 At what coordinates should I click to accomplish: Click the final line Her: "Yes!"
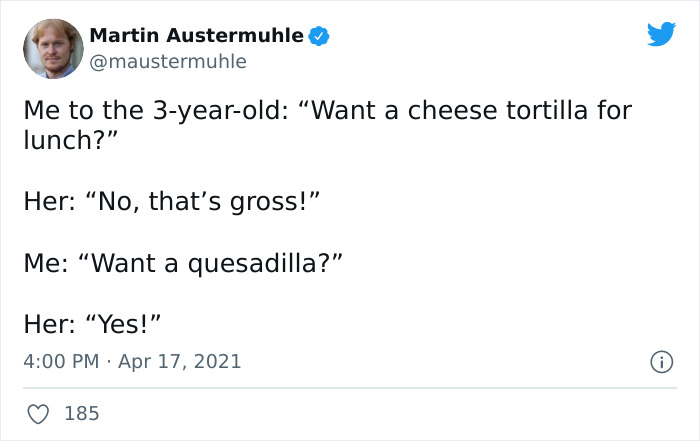pyautogui.click(x=92, y=324)
